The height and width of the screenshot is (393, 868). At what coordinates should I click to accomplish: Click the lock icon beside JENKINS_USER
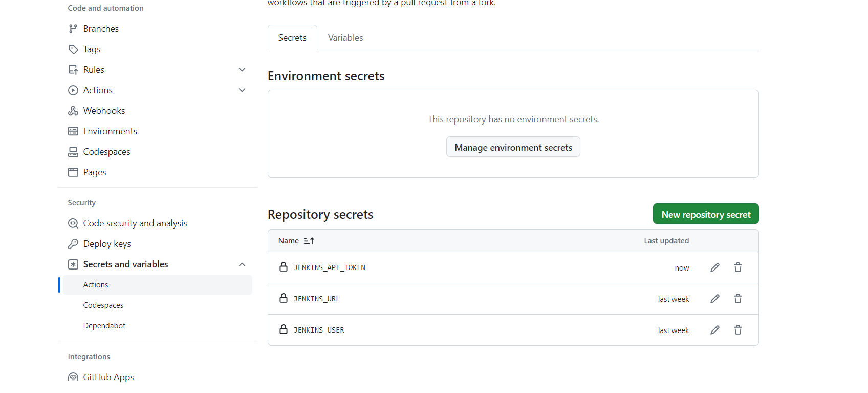click(x=284, y=329)
